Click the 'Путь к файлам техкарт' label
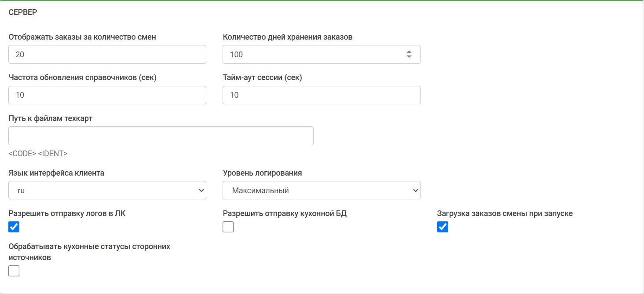The height and width of the screenshot is (294, 644). (x=51, y=118)
